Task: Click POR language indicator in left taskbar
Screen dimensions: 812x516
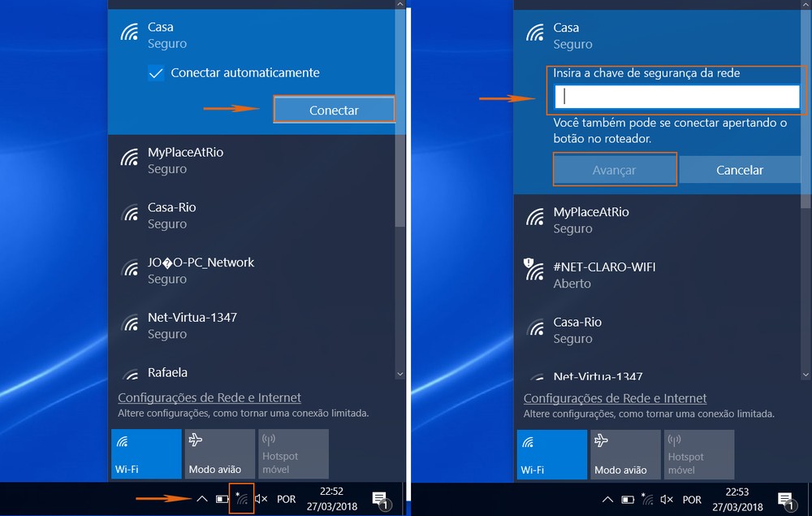Action: pos(287,499)
